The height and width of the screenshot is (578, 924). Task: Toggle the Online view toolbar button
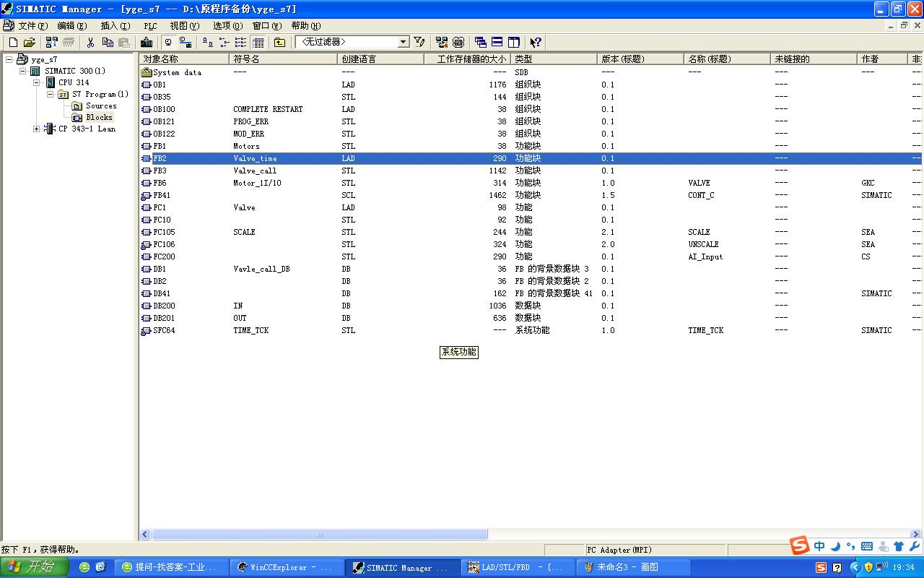coord(186,43)
